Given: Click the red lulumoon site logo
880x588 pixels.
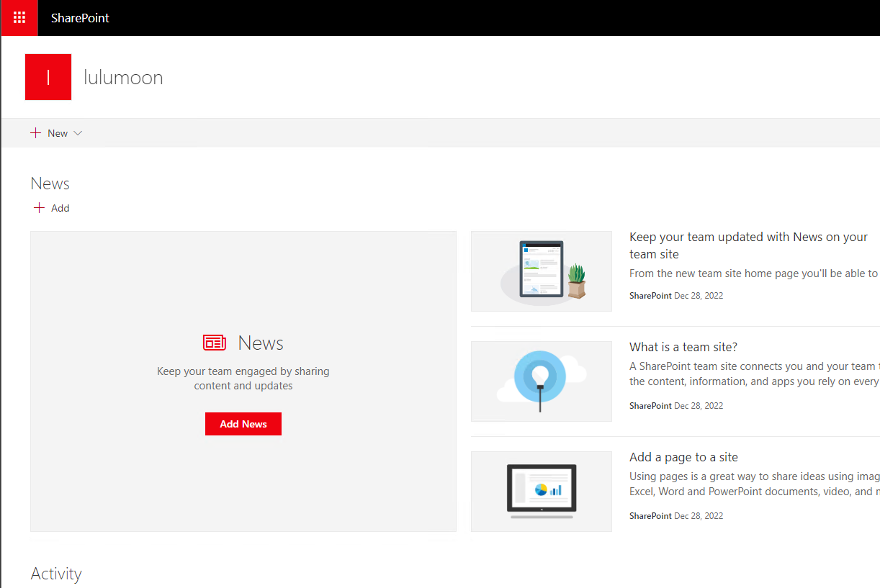Looking at the screenshot, I should [48, 76].
